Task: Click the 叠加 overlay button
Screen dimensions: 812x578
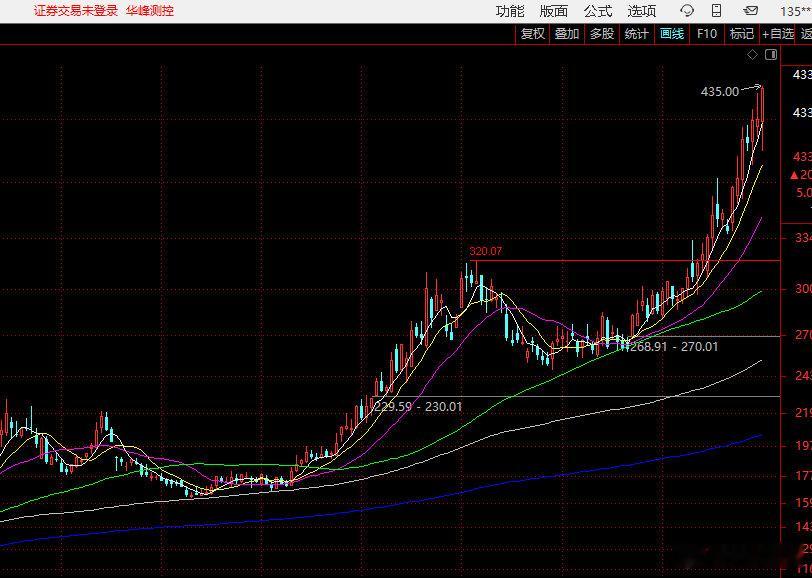Action: click(x=567, y=34)
